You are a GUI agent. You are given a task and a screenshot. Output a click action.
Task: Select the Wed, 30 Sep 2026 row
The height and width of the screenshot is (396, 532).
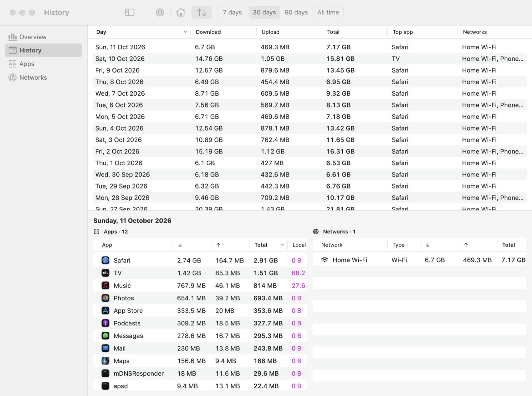[309, 175]
